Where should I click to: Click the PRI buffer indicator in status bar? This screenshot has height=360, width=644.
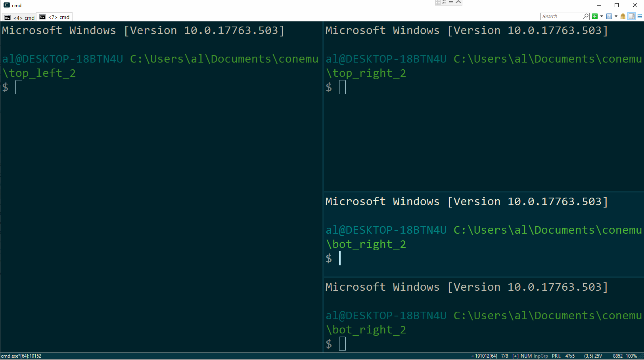point(556,356)
